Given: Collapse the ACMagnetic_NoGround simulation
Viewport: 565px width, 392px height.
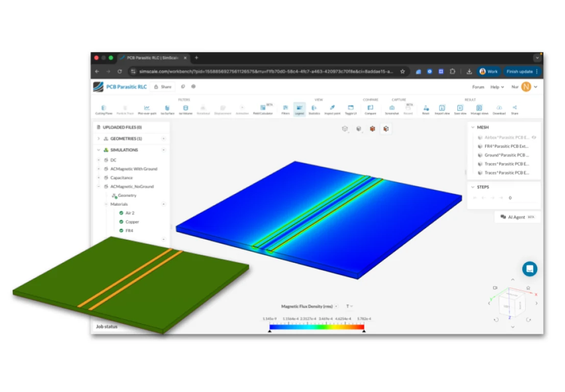Looking at the screenshot, I should 99,186.
